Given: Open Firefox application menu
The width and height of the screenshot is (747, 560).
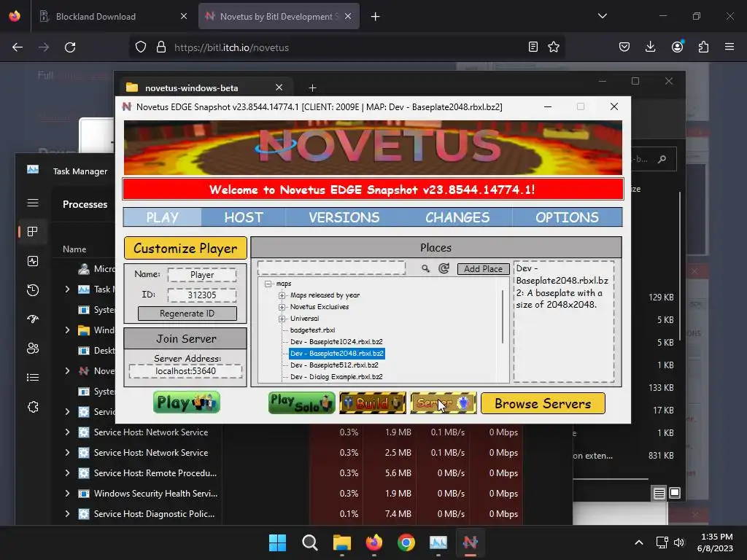Looking at the screenshot, I should pyautogui.click(x=729, y=47).
